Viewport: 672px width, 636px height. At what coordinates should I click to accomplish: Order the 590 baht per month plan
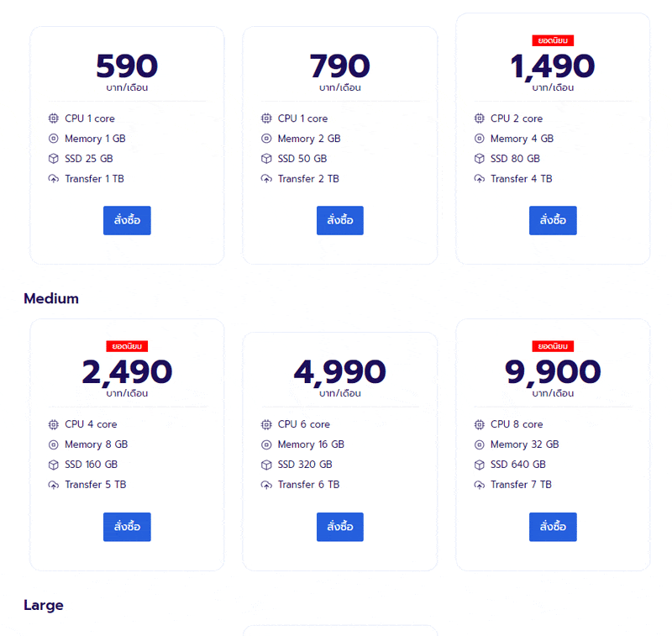(x=127, y=220)
